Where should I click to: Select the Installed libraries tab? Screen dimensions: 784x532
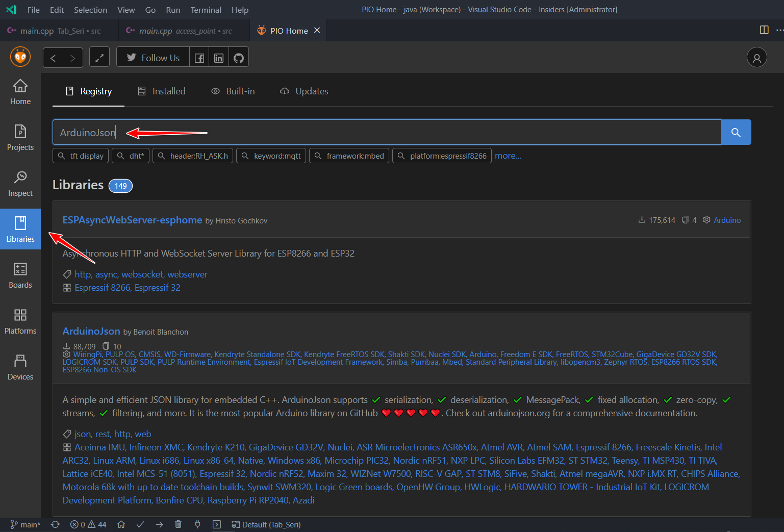pos(161,91)
